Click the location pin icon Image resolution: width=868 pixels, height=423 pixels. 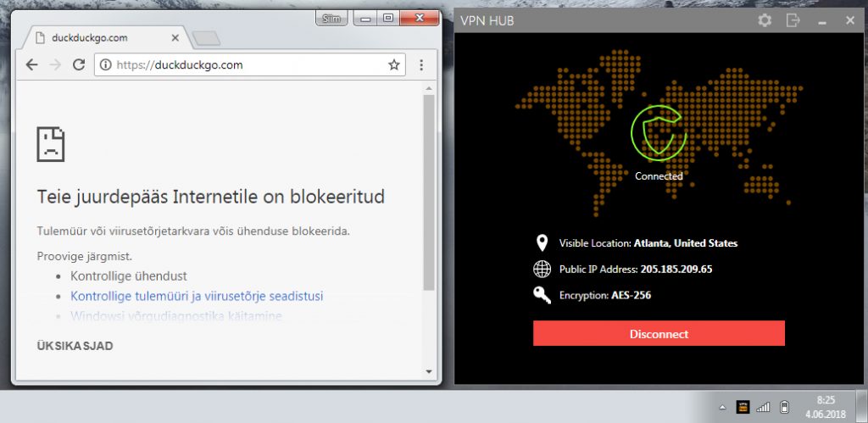tap(542, 242)
